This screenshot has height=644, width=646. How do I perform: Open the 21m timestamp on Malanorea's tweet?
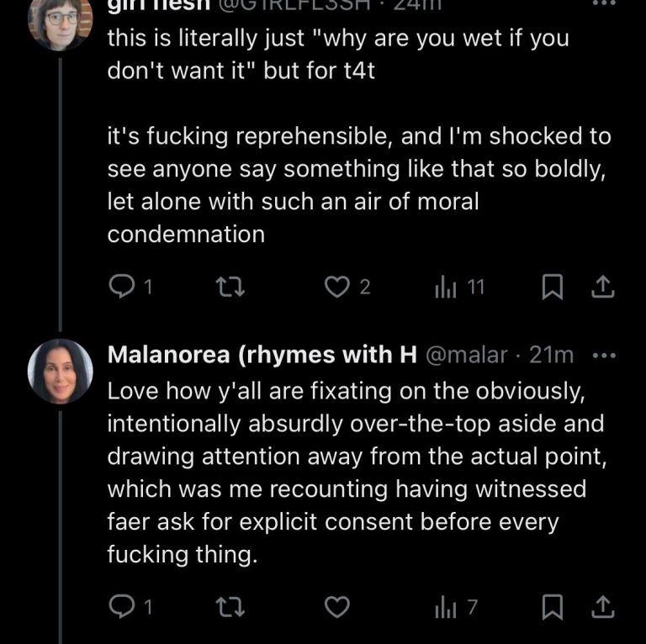coord(551,356)
